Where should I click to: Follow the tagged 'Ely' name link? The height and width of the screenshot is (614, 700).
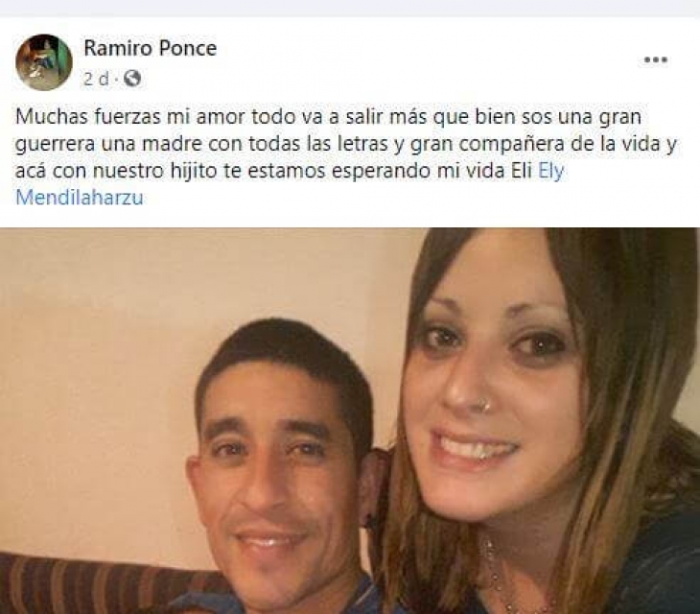(551, 171)
